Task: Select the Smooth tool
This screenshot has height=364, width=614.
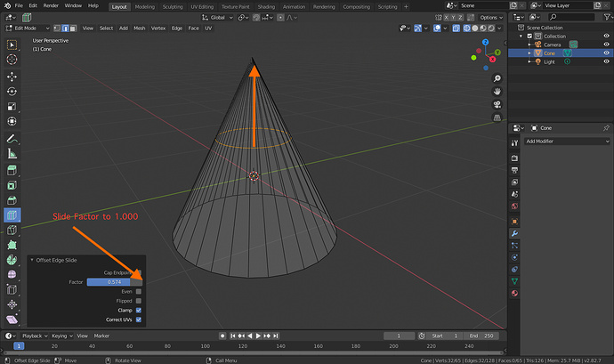Action: coord(12,275)
